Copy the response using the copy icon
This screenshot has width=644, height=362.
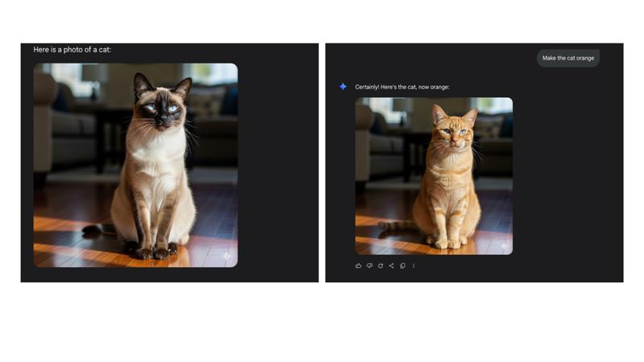[x=402, y=265]
